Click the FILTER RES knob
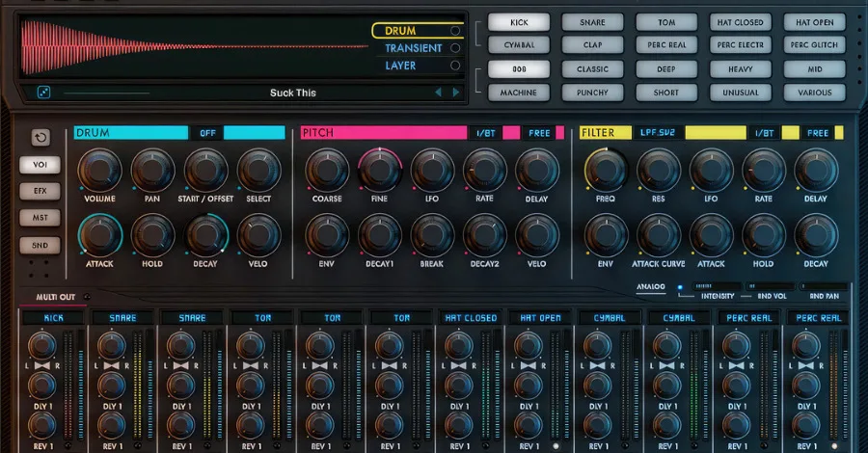This screenshot has width=868, height=453. [658, 170]
